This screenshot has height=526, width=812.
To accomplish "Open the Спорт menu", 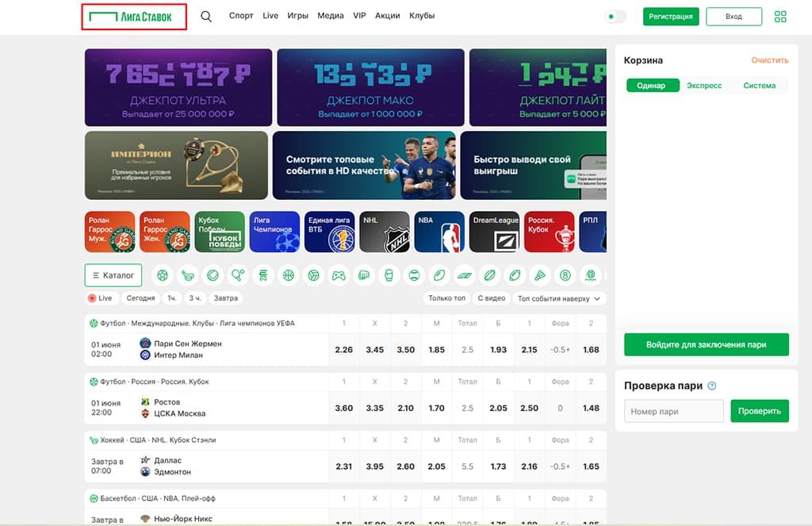I will click(x=241, y=16).
